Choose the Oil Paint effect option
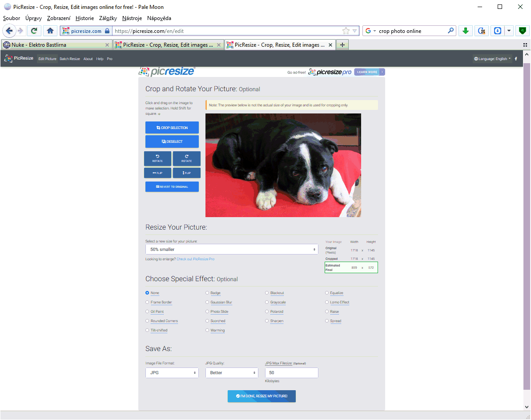The width and height of the screenshot is (531, 420). point(147,312)
